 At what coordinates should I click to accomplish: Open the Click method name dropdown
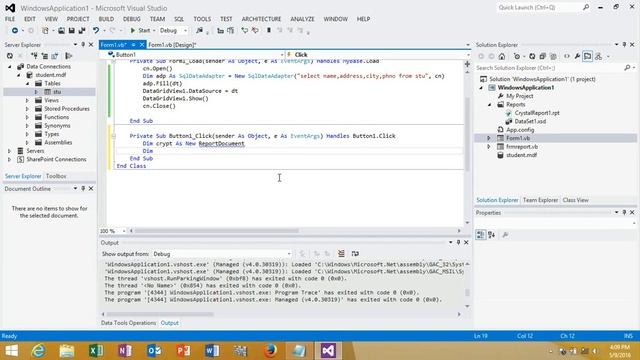378,55
